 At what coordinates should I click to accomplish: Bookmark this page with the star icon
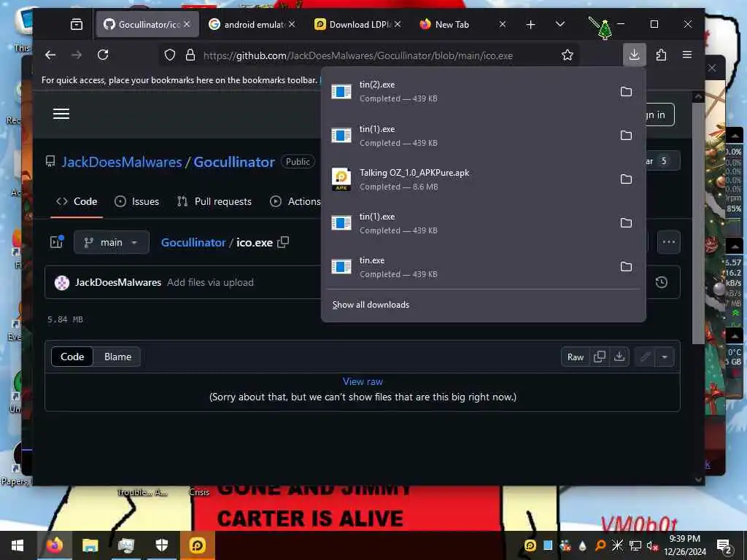click(567, 55)
